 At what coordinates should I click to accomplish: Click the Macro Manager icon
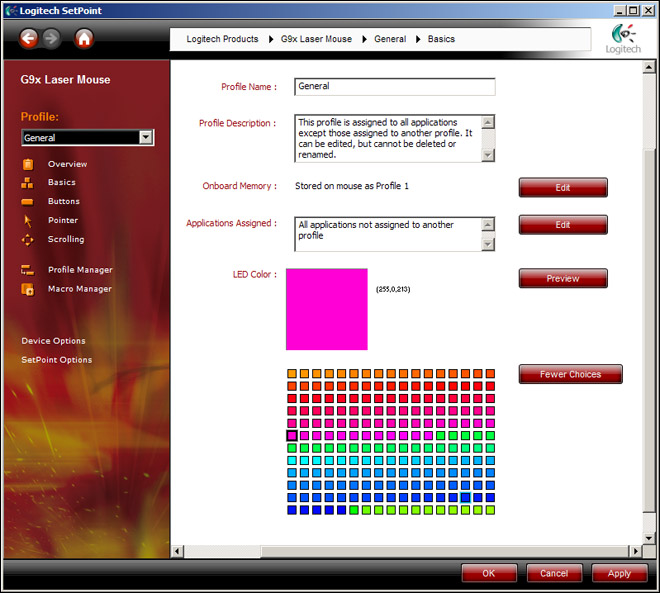point(27,289)
